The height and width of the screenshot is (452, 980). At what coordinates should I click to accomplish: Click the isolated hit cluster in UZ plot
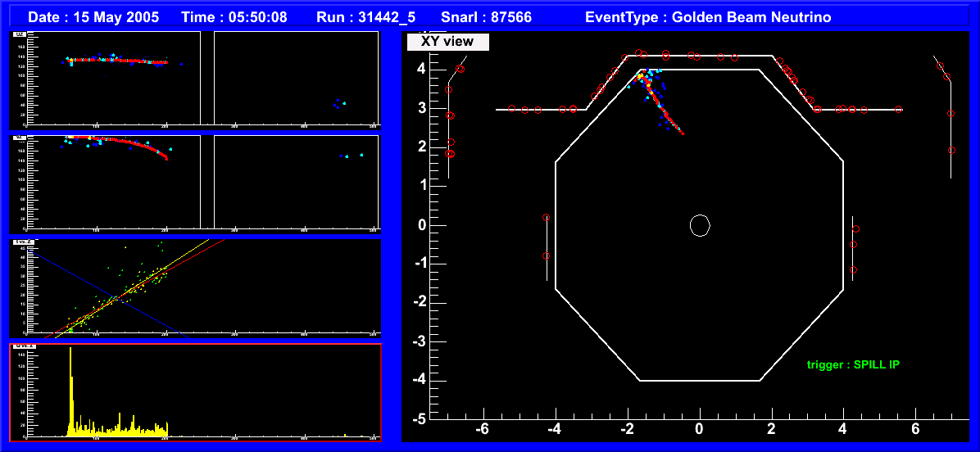coord(339,103)
